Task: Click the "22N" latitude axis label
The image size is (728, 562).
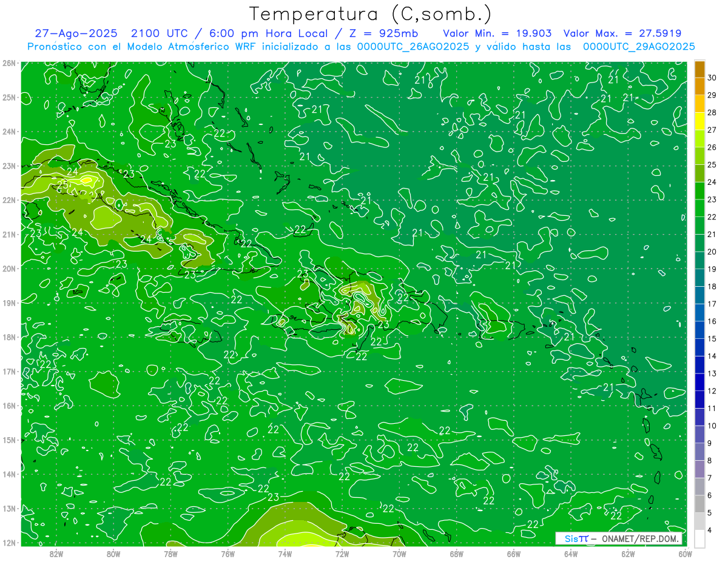Action: point(9,200)
